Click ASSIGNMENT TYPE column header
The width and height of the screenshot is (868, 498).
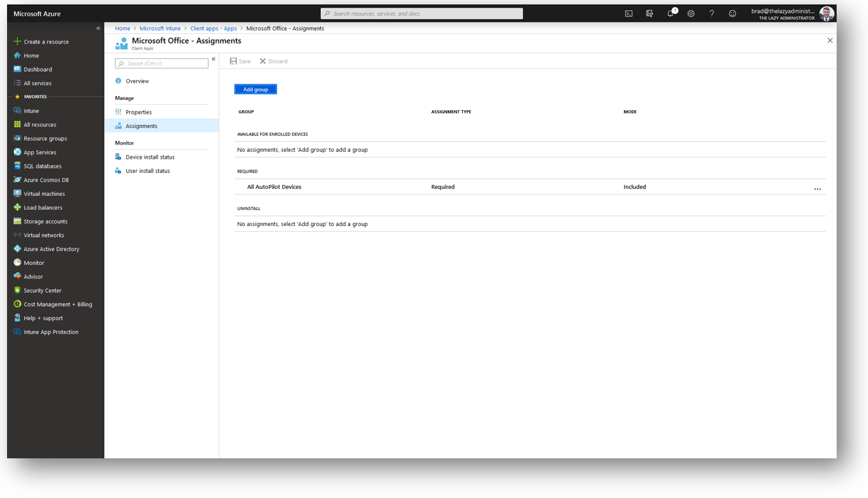click(x=451, y=112)
